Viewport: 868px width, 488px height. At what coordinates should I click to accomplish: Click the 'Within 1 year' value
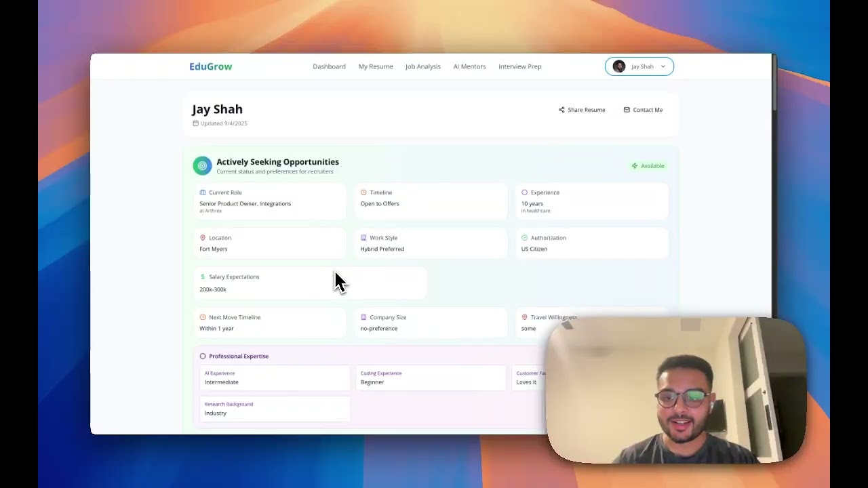tap(216, 328)
